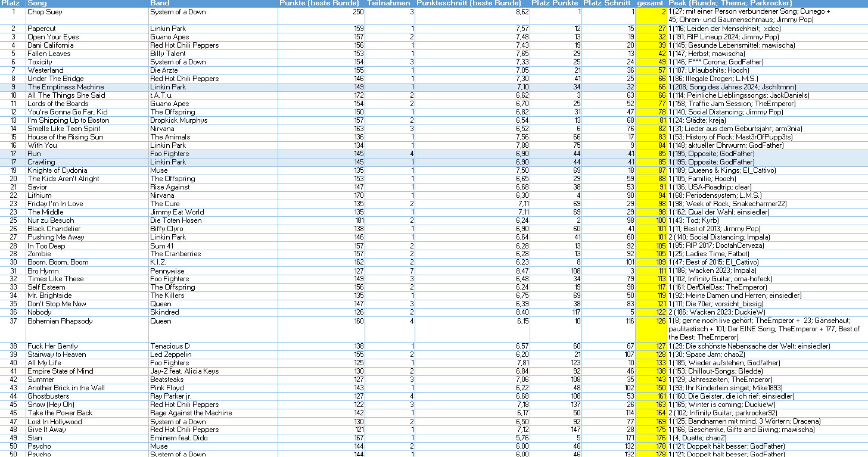Select 'Take the Power Back' cell
Viewport: 868px width, 457px height.
87,413
